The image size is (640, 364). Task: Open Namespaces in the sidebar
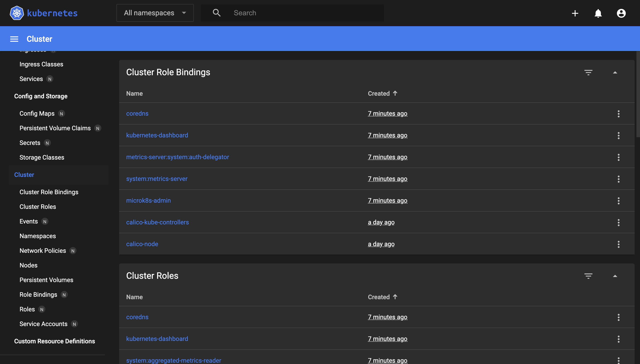tap(38, 236)
